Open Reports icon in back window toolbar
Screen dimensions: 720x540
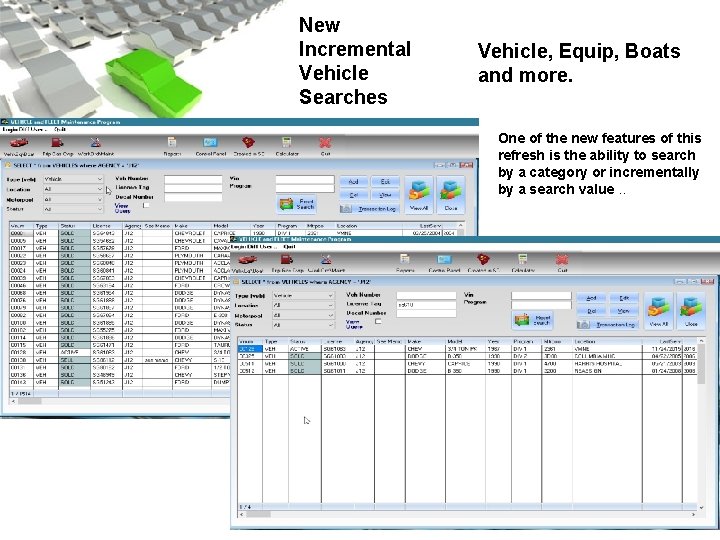point(172,142)
